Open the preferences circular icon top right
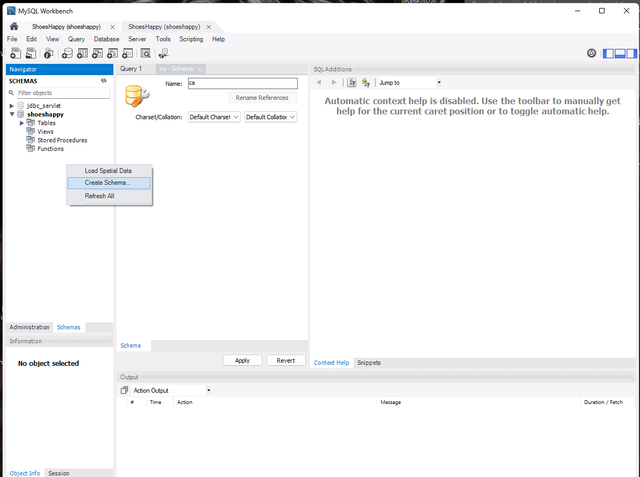Screen dimensions: 640x477 (x=591, y=53)
